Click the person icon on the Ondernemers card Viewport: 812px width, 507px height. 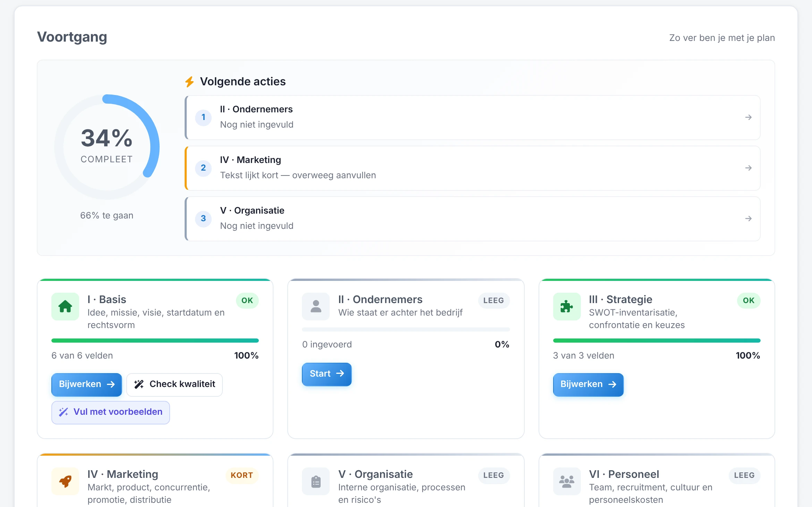tap(316, 307)
